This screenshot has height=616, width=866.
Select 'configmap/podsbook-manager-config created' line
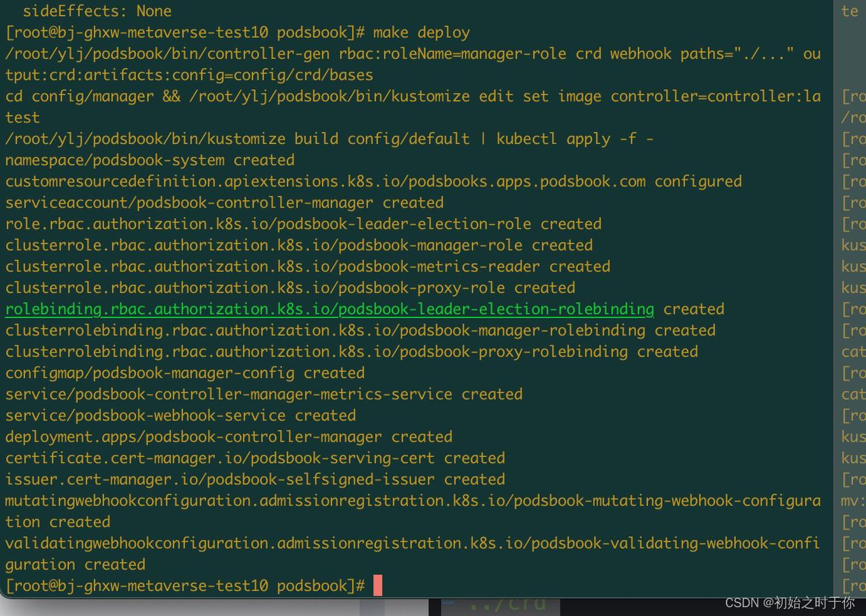click(185, 373)
